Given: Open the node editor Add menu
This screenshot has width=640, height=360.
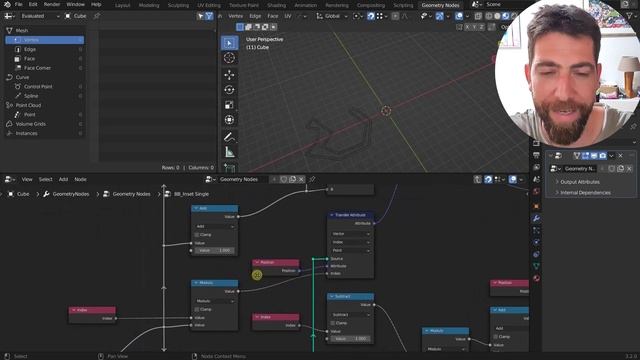Looking at the screenshot, I should 63,179.
